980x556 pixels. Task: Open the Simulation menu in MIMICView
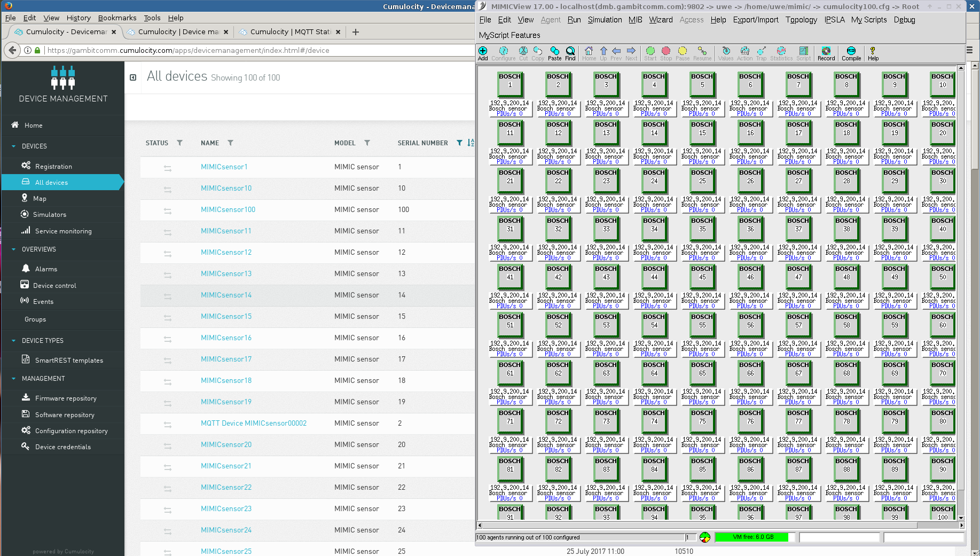pyautogui.click(x=605, y=20)
